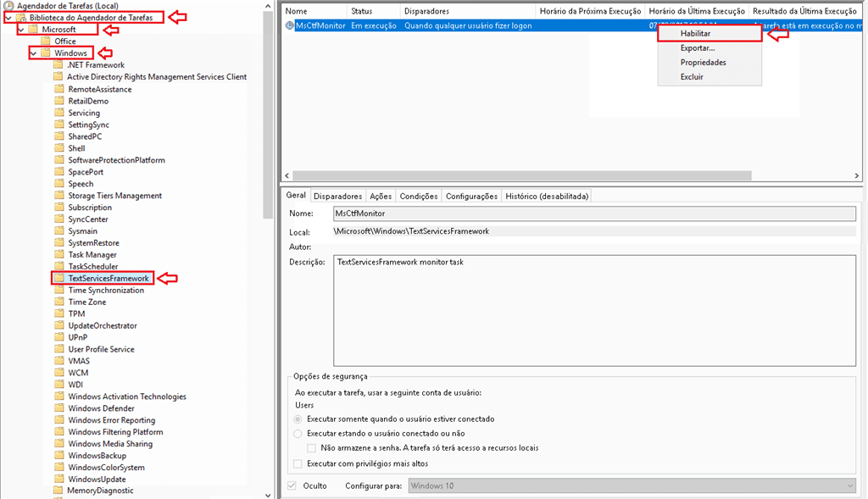This screenshot has height=499, width=868.
Task: Collapse the Microsoft tree node
Action: click(x=20, y=30)
